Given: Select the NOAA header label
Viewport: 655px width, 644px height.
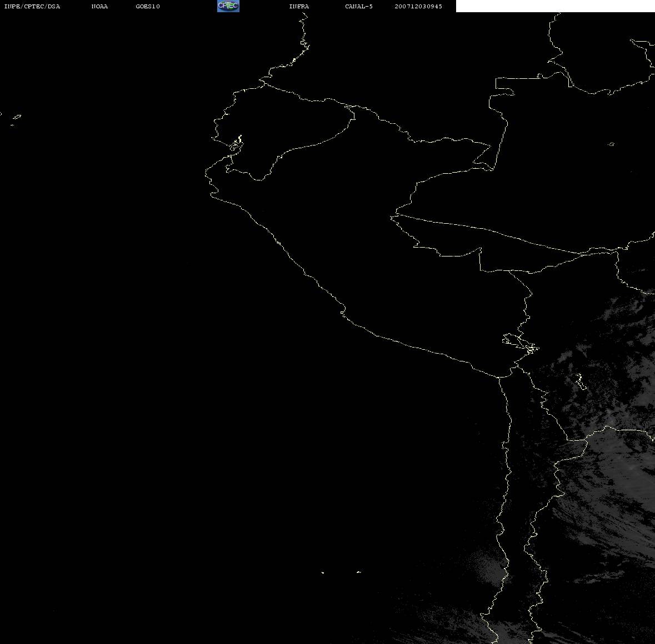Looking at the screenshot, I should coord(99,6).
